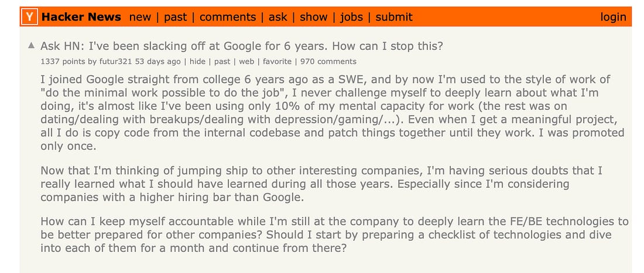
Task: Go to the new stories page
Action: tap(140, 17)
